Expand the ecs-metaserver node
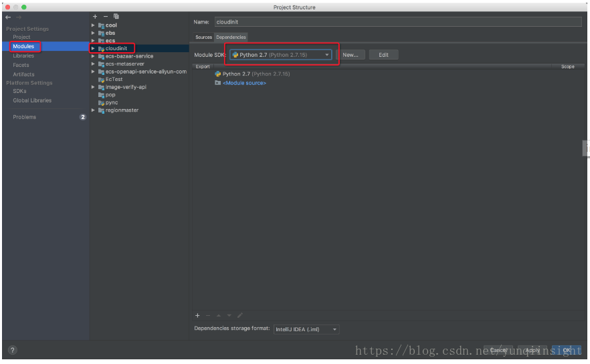Screen dimensions: 590x364 pos(93,64)
